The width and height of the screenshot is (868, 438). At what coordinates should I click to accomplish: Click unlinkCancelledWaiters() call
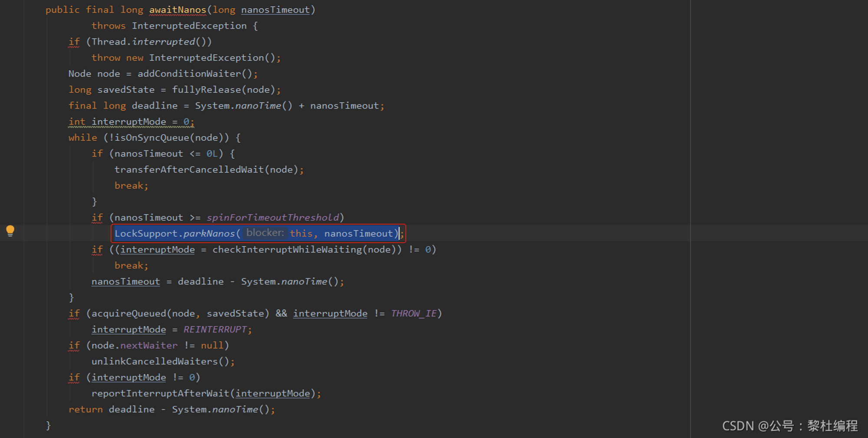[x=160, y=362]
